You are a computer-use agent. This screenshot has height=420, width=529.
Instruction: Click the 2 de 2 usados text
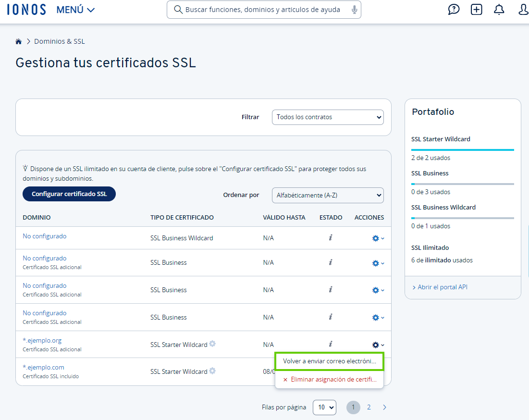(x=431, y=158)
